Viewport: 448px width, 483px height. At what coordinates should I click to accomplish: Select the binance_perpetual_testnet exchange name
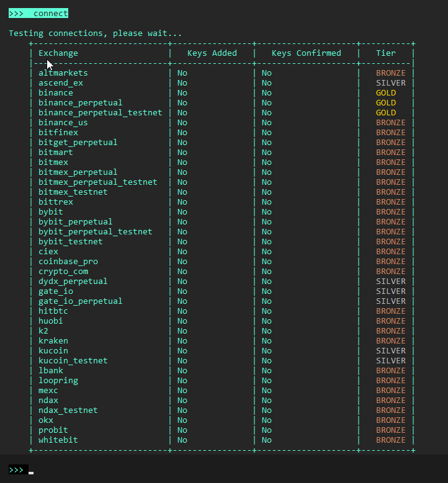(x=100, y=113)
